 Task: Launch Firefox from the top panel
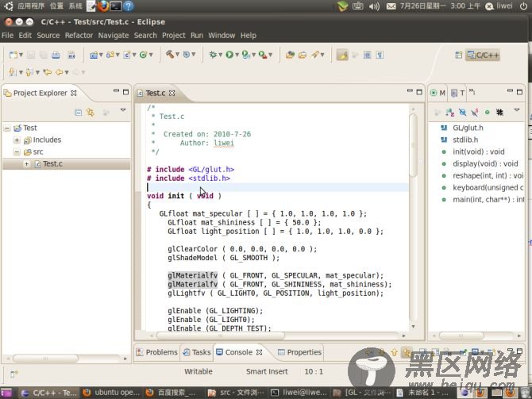(102, 6)
